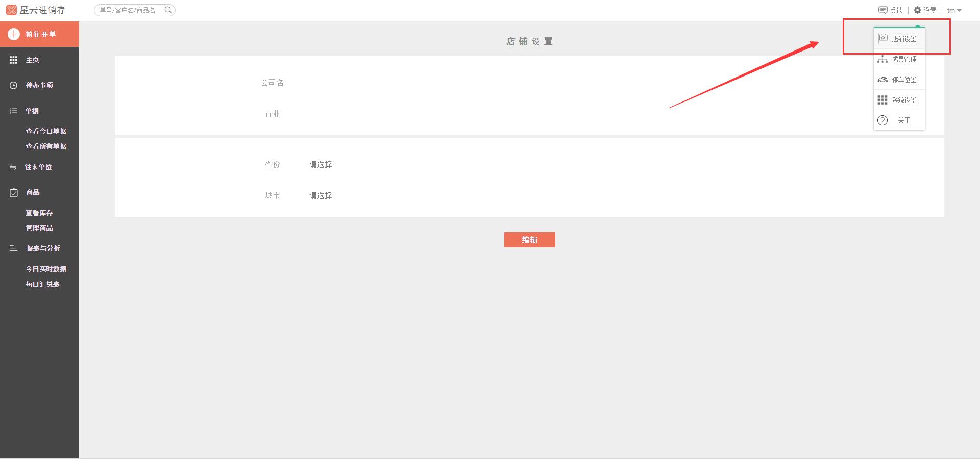Click the grid icon next to 主页
Image resolution: width=980 pixels, height=459 pixels.
tap(14, 60)
